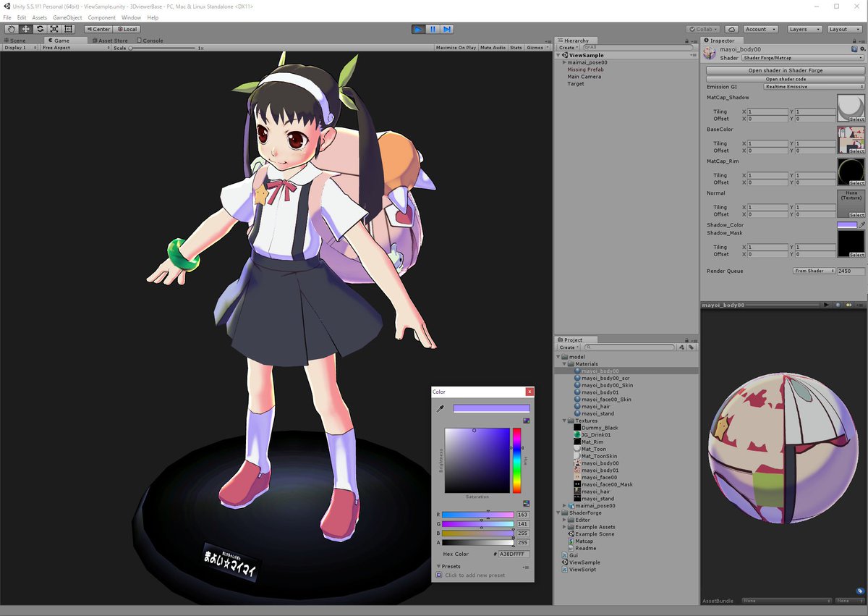Screen dimensions: 868x616
Task: Click the Project search-by-type filter icon
Action: coord(682,347)
